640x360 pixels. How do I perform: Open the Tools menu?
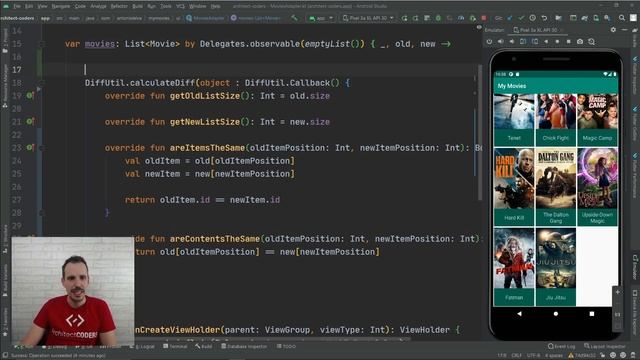[166, 6]
